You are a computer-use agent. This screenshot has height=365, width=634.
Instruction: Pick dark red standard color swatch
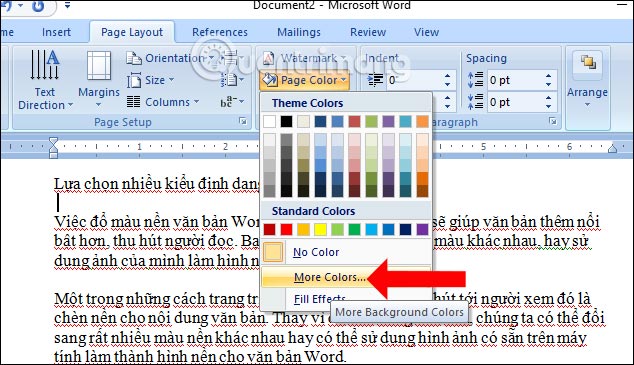point(269,230)
